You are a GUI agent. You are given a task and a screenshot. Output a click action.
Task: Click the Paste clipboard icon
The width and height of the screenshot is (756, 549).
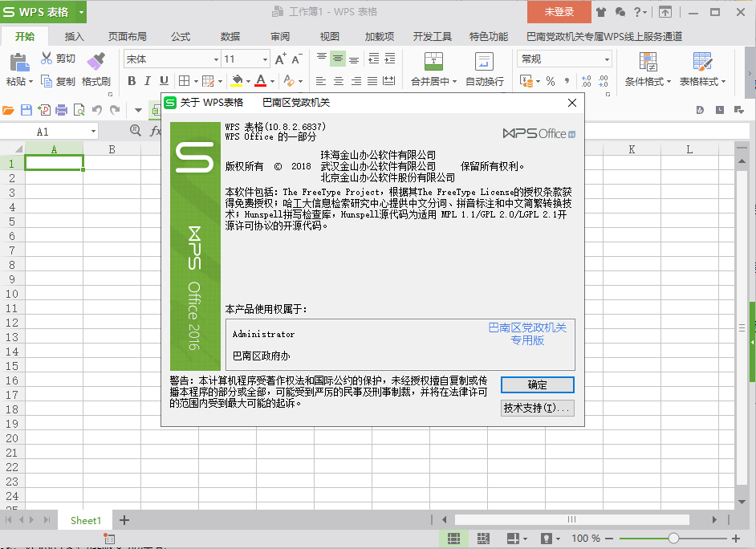tap(19, 63)
